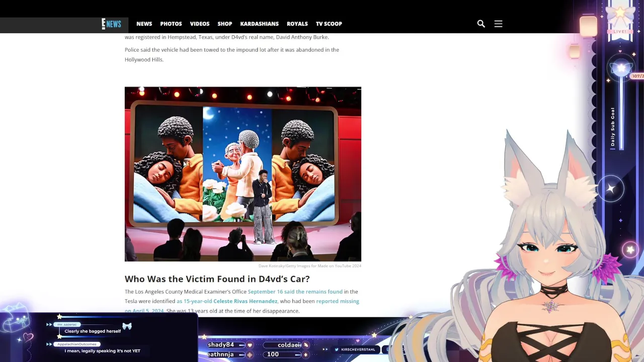Click the LIVE! badge on the overlay
Screen dimensions: 644x362
coord(620,32)
